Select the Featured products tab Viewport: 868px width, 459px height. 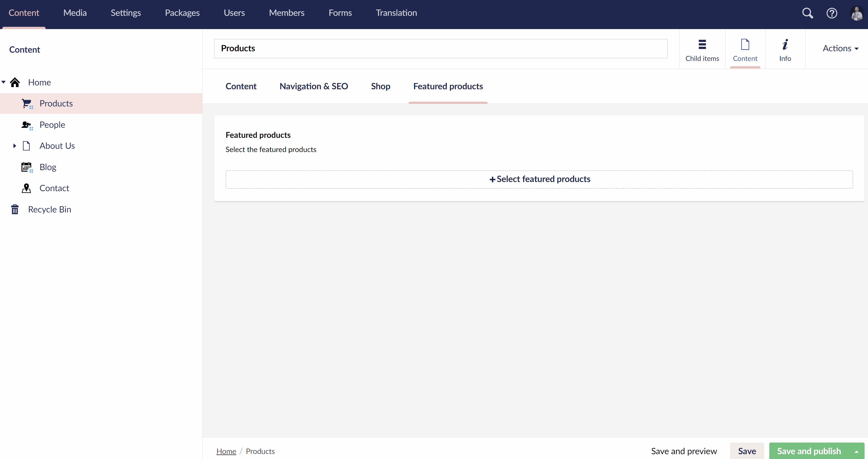click(448, 86)
